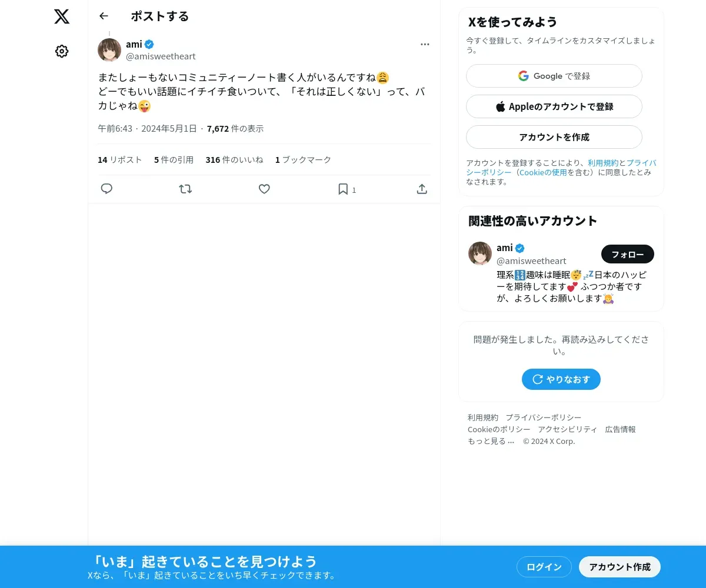Click the share upload icon
Viewport: 706px width, 588px height.
click(x=422, y=189)
